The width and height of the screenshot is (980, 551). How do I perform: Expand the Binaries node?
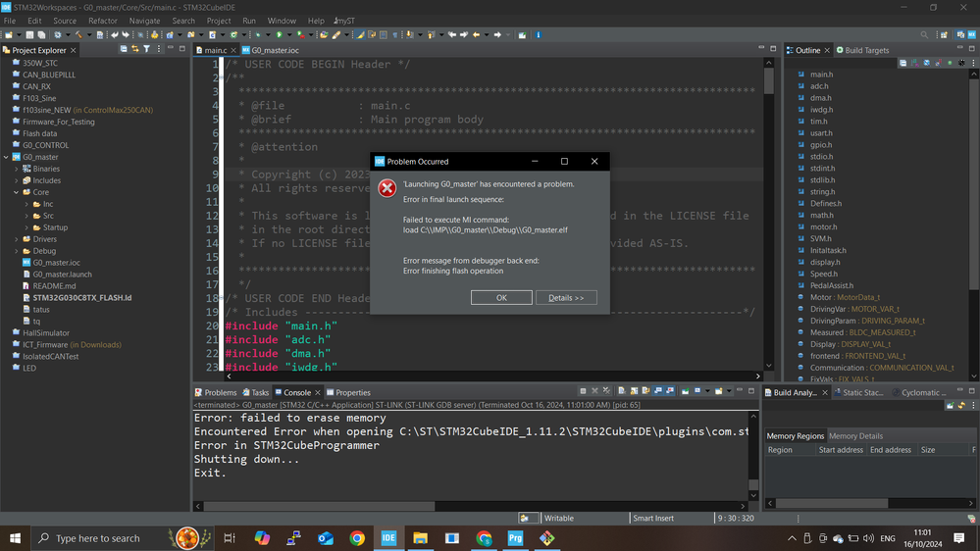click(x=17, y=169)
